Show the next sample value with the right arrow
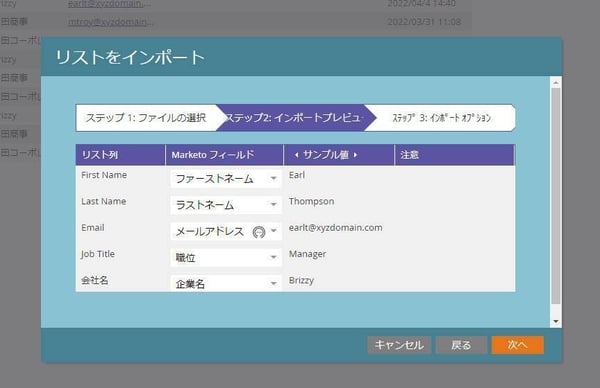Viewport: 600px width, 388px height. [355, 155]
